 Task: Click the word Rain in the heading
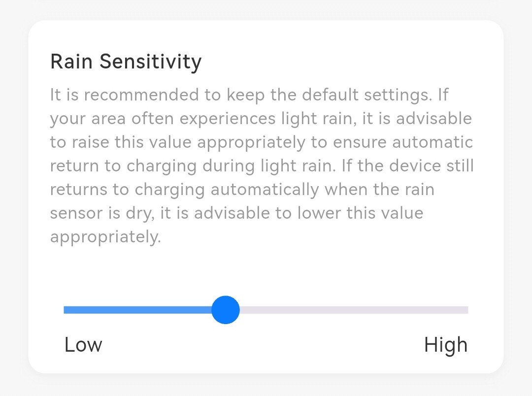[71, 62]
